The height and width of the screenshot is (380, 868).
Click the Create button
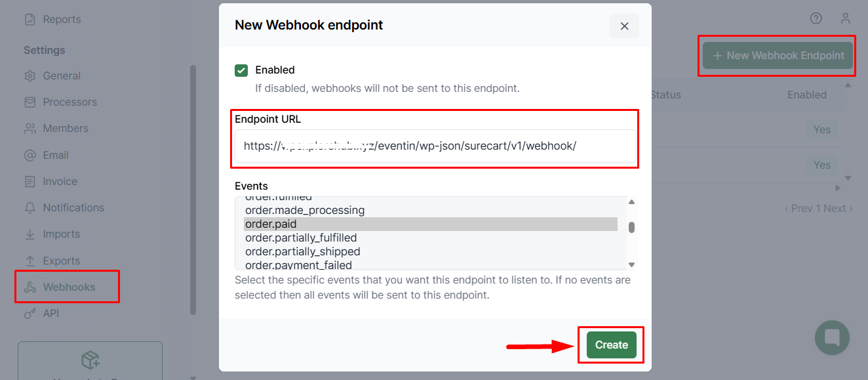[611, 345]
